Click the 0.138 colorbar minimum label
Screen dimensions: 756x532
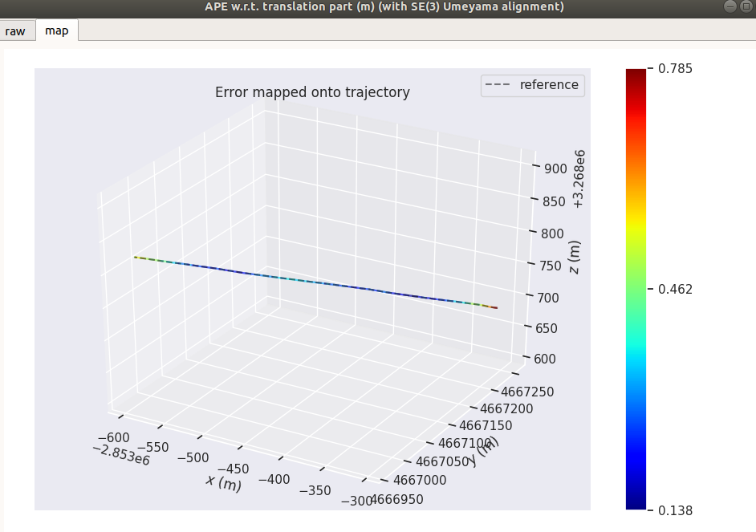(x=675, y=510)
